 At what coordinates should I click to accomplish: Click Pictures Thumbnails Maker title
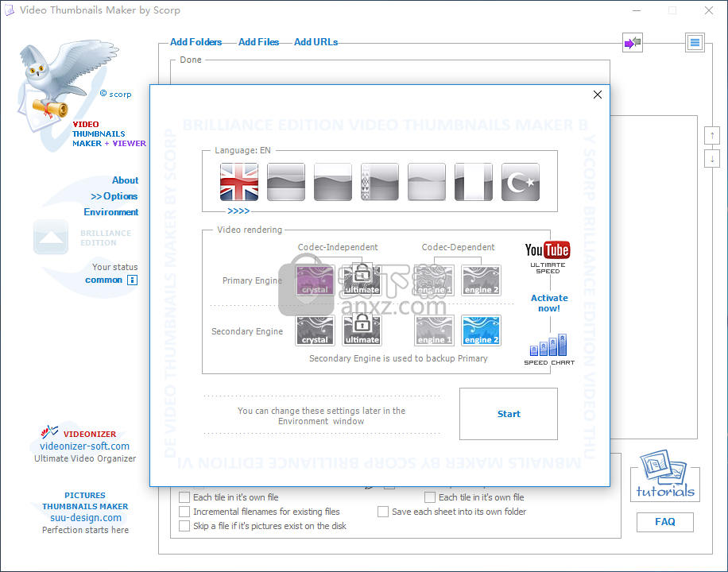coord(85,501)
